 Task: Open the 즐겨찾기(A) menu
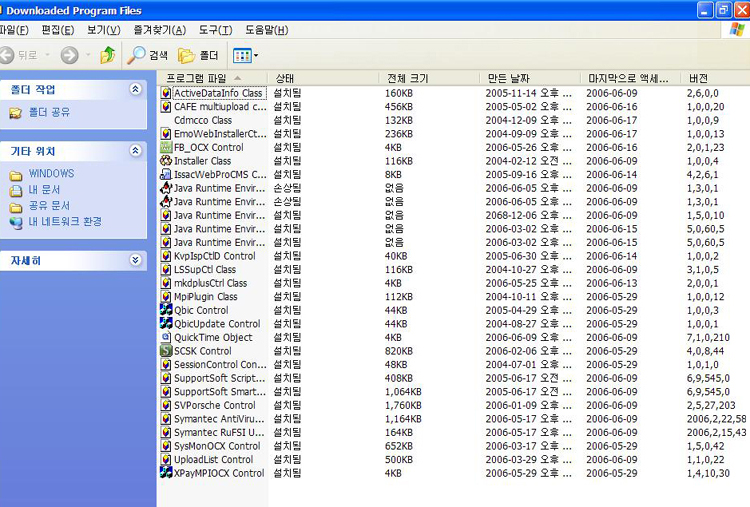tap(159, 30)
